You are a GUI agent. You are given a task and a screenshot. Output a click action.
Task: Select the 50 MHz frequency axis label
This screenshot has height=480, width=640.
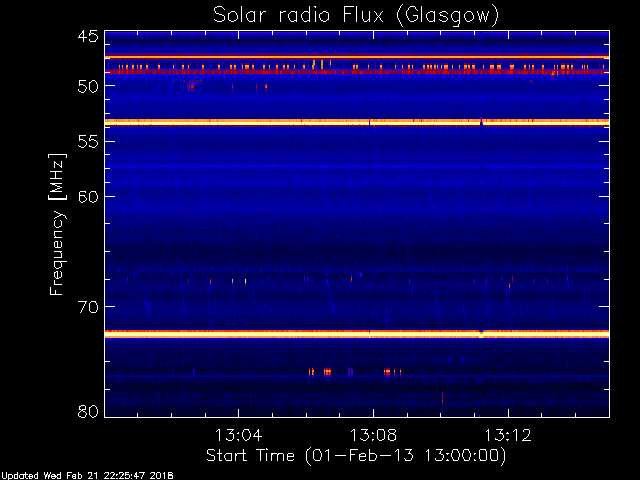click(88, 86)
